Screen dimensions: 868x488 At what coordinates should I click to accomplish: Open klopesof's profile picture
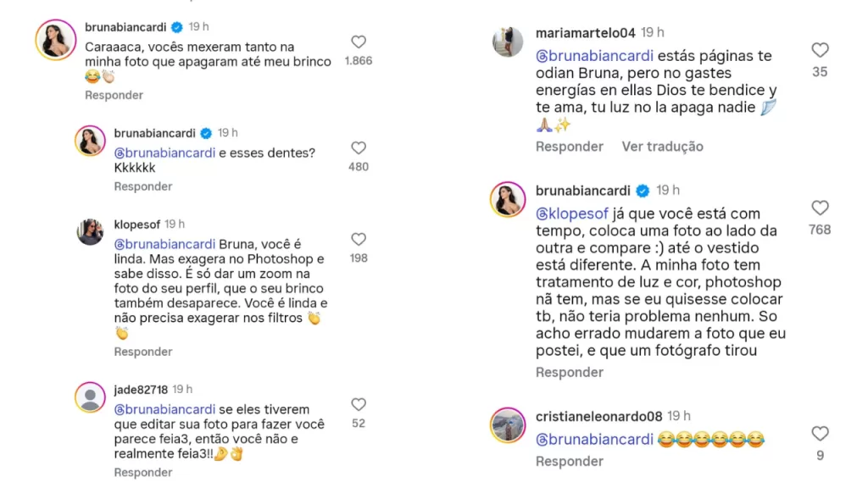point(90,231)
